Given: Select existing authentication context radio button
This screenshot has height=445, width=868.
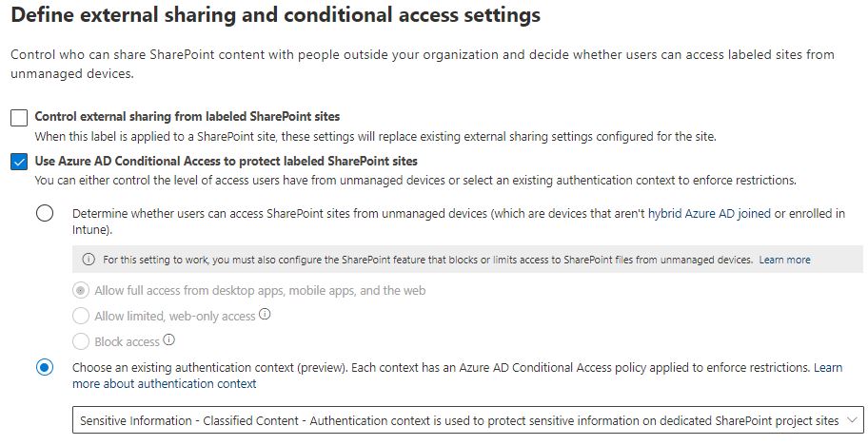Looking at the screenshot, I should [45, 368].
